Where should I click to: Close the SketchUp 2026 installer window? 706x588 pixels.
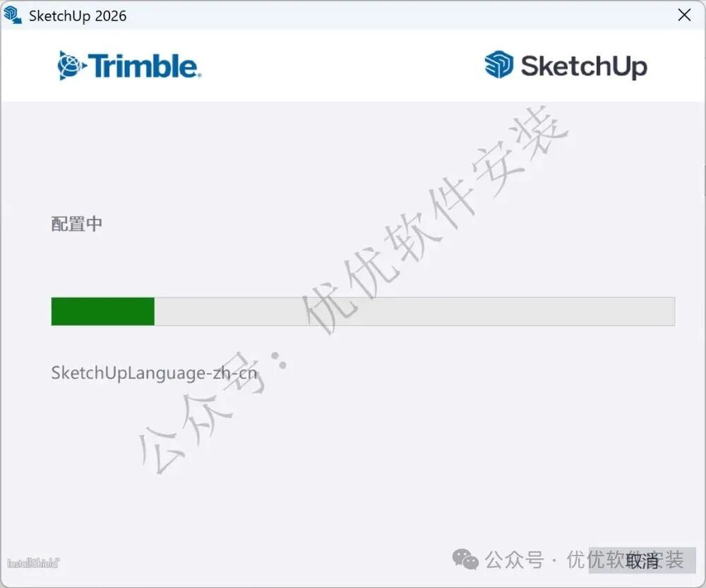point(684,15)
